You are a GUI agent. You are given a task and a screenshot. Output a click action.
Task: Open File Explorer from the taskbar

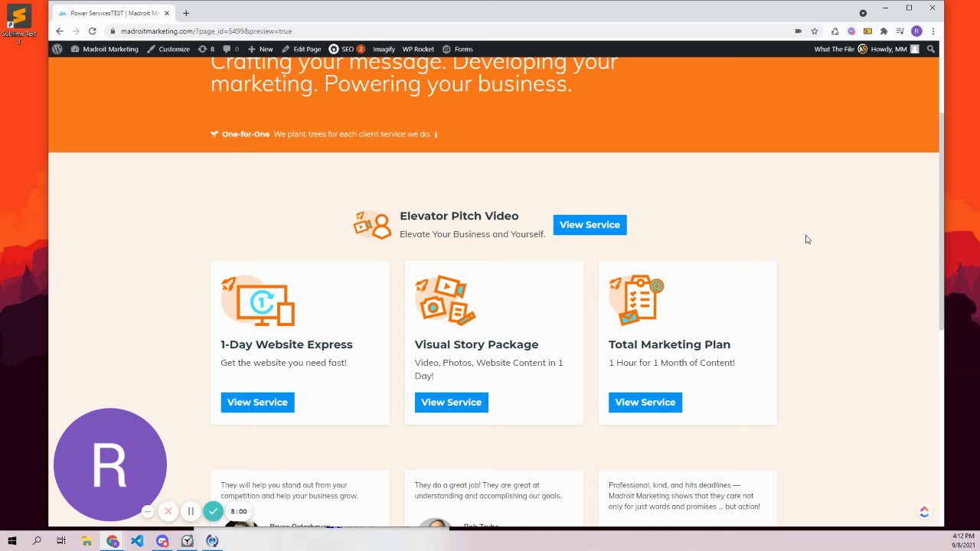coord(87,541)
